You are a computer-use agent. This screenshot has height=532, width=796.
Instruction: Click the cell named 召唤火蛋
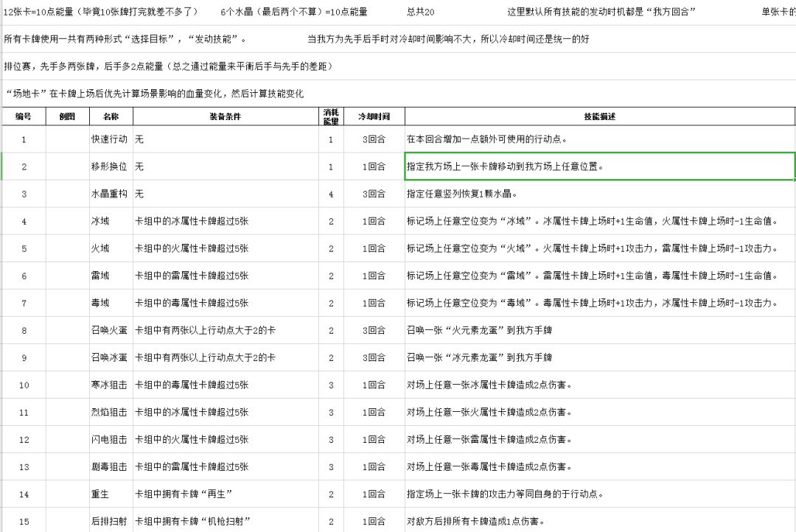tap(111, 330)
